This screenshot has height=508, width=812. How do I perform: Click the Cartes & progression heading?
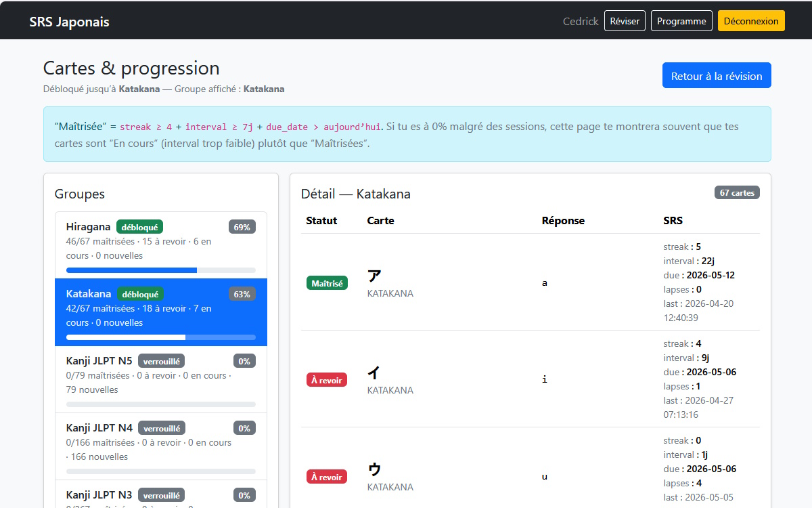pos(131,68)
